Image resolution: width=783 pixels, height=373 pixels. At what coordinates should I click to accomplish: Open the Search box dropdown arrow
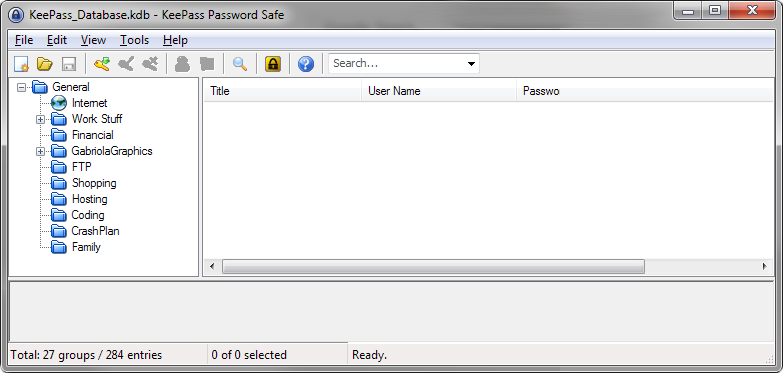tap(471, 64)
